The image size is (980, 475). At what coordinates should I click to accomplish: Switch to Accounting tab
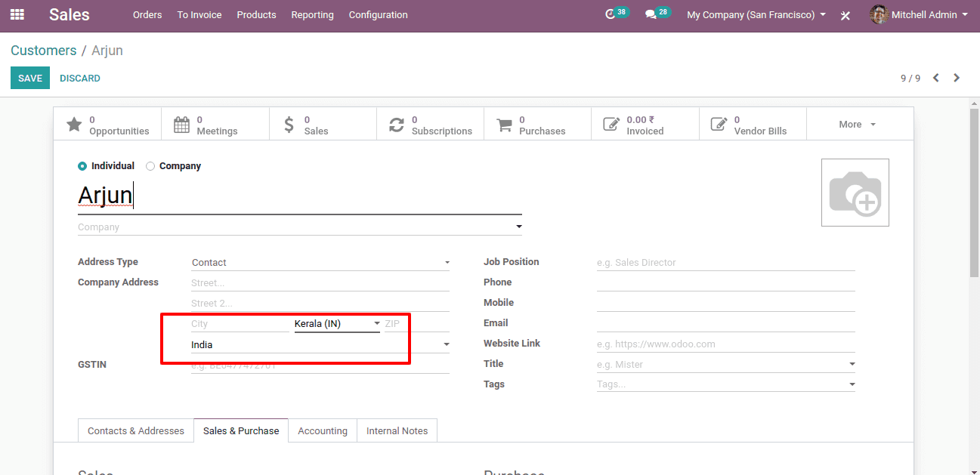pos(323,430)
